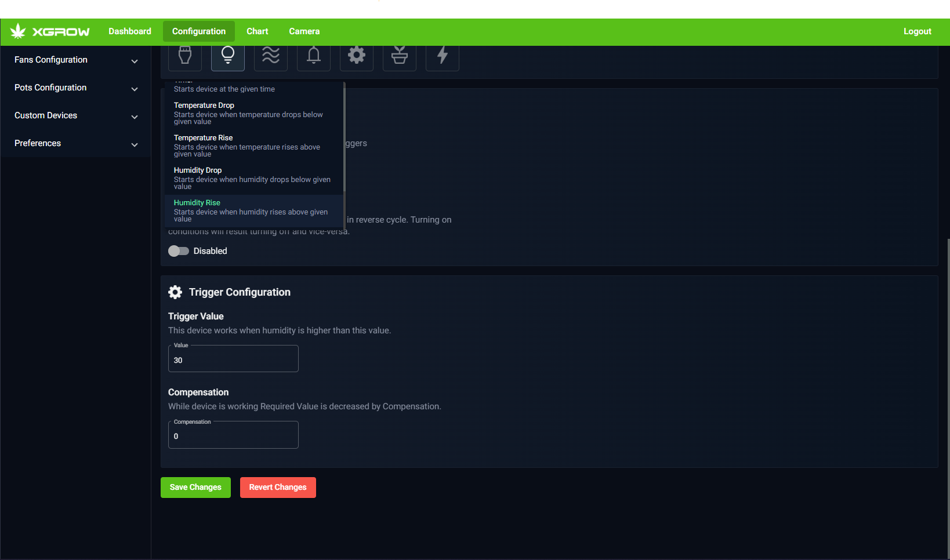The width and height of the screenshot is (950, 560).
Task: Expand the Preferences section
Action: (x=75, y=143)
